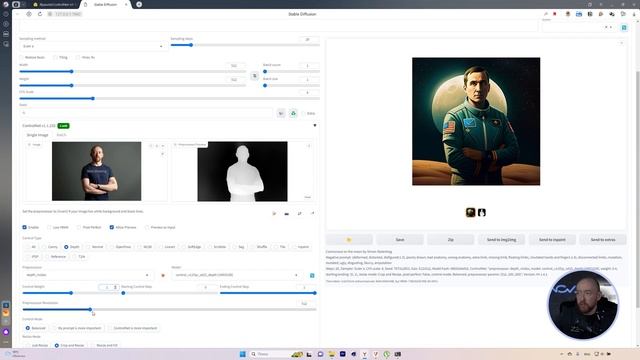This screenshot has width=640, height=360.
Task: Switch to the Single Image tab
Action: pyautogui.click(x=37, y=135)
